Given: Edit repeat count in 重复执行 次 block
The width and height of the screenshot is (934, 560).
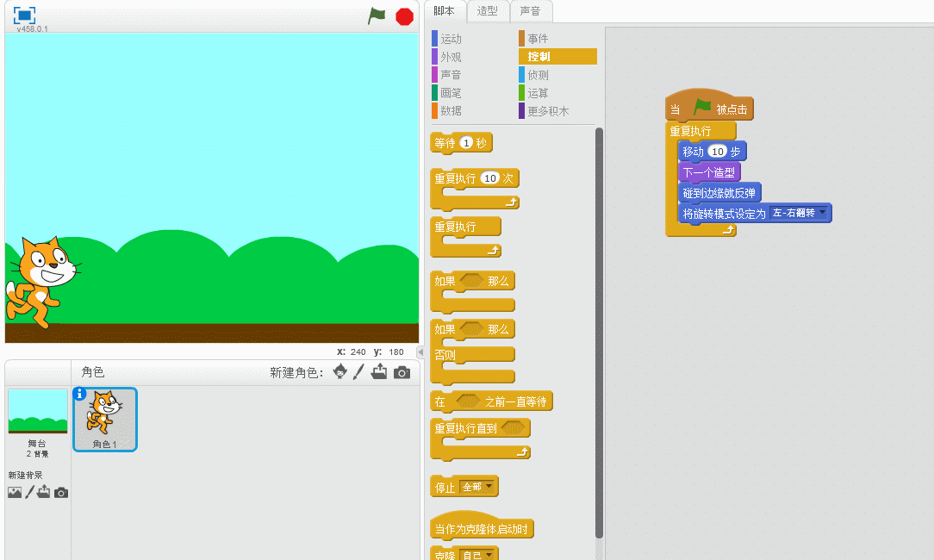Looking at the screenshot, I should click(x=490, y=178).
